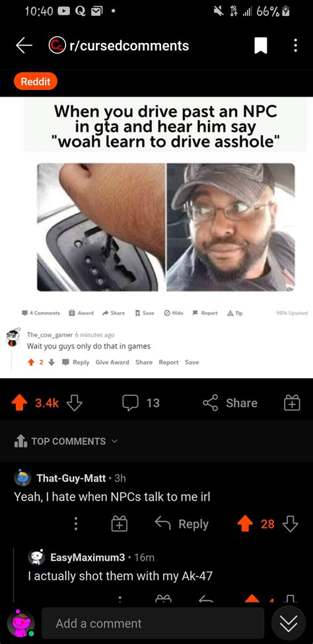Toggle the bookmark save icon
Screen dimensions: 313x644
click(261, 46)
